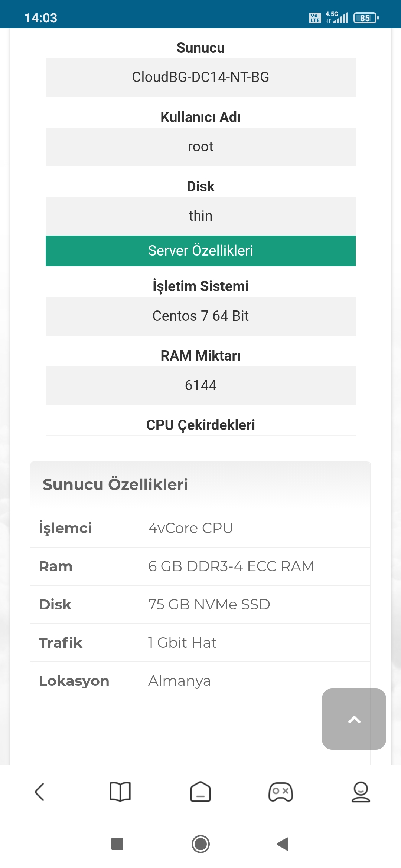Tap the Android recent apps square
The width and height of the screenshot is (401, 868).
pyautogui.click(x=117, y=844)
